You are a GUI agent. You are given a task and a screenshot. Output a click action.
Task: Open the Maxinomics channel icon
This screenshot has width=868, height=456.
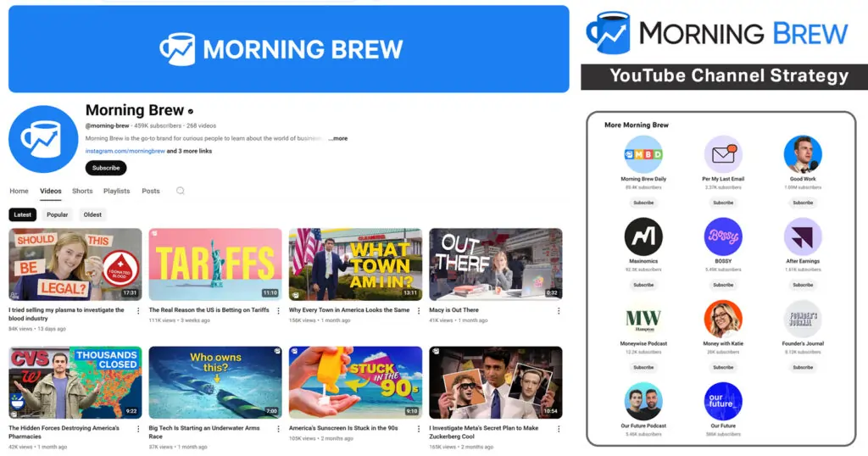tap(643, 236)
